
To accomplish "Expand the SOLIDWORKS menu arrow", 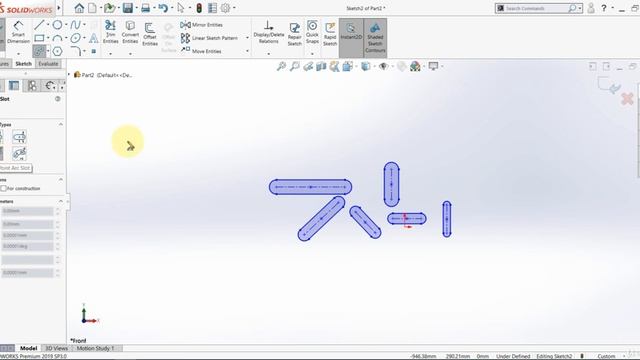I will (59, 8).
